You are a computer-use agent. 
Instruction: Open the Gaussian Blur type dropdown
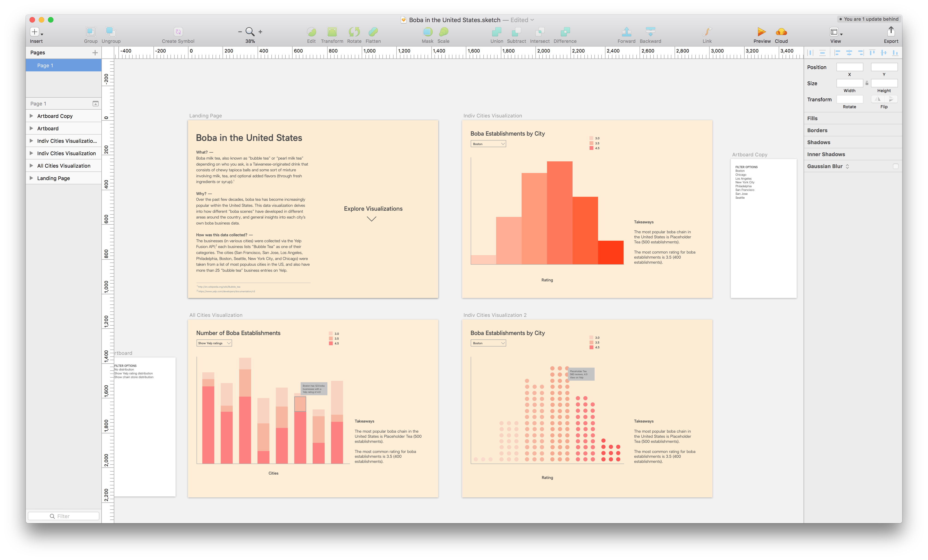click(847, 166)
